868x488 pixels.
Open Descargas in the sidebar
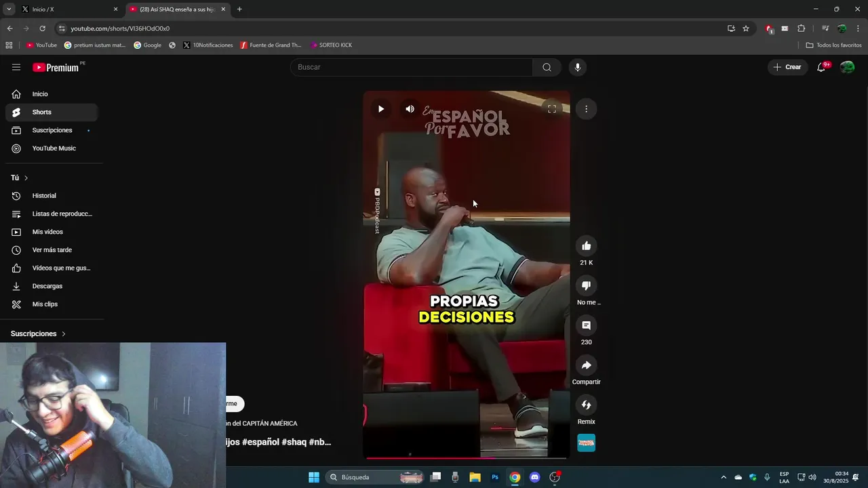pos(52,286)
